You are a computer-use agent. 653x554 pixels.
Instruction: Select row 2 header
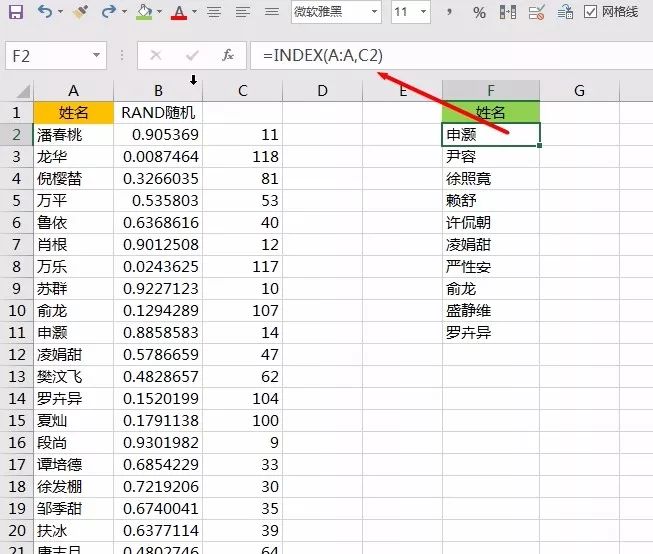16,135
